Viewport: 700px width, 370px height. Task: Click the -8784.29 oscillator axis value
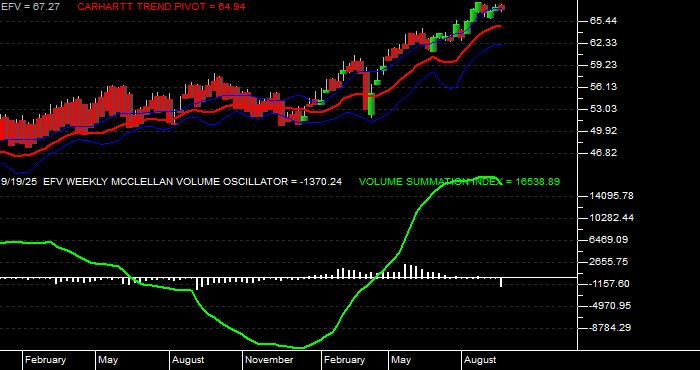click(x=609, y=328)
